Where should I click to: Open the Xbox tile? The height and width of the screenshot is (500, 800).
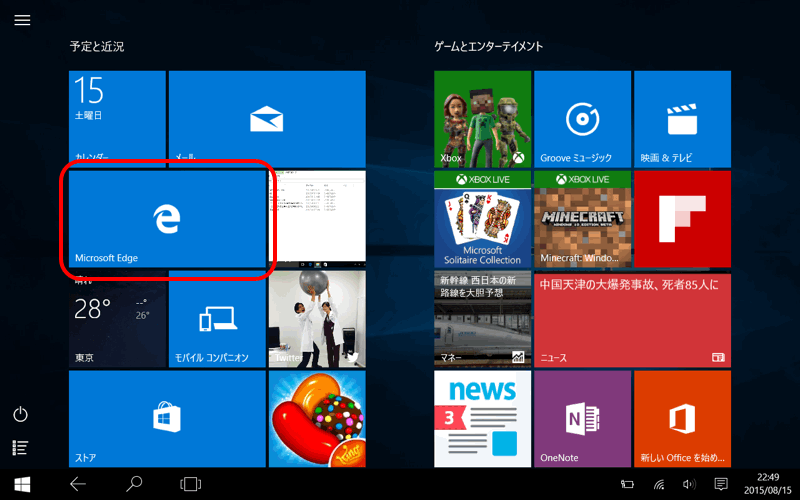[483, 119]
